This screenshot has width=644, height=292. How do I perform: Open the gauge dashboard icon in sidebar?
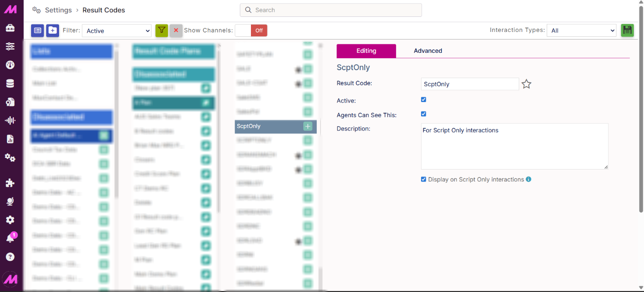pos(10,65)
